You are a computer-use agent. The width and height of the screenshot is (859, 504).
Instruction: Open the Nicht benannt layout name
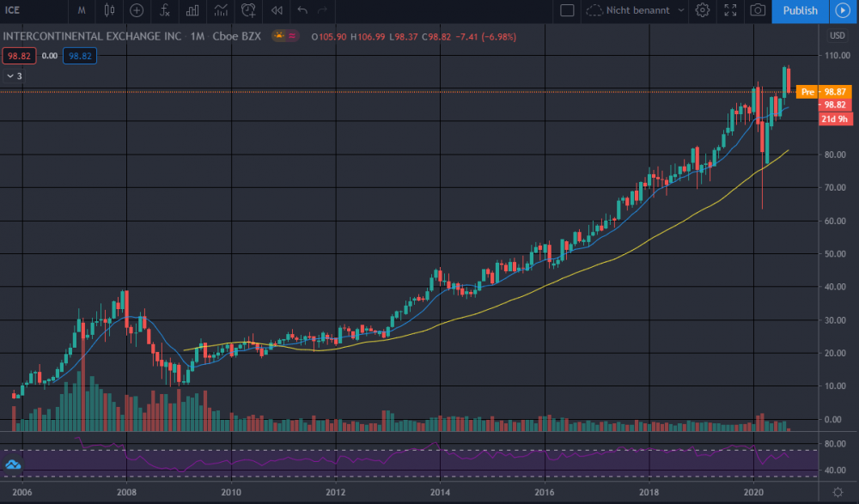click(x=637, y=10)
